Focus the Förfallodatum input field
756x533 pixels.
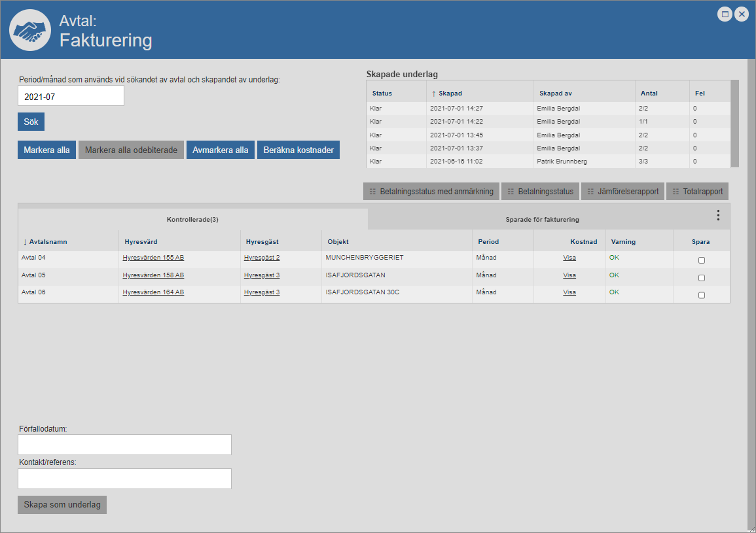click(x=124, y=445)
